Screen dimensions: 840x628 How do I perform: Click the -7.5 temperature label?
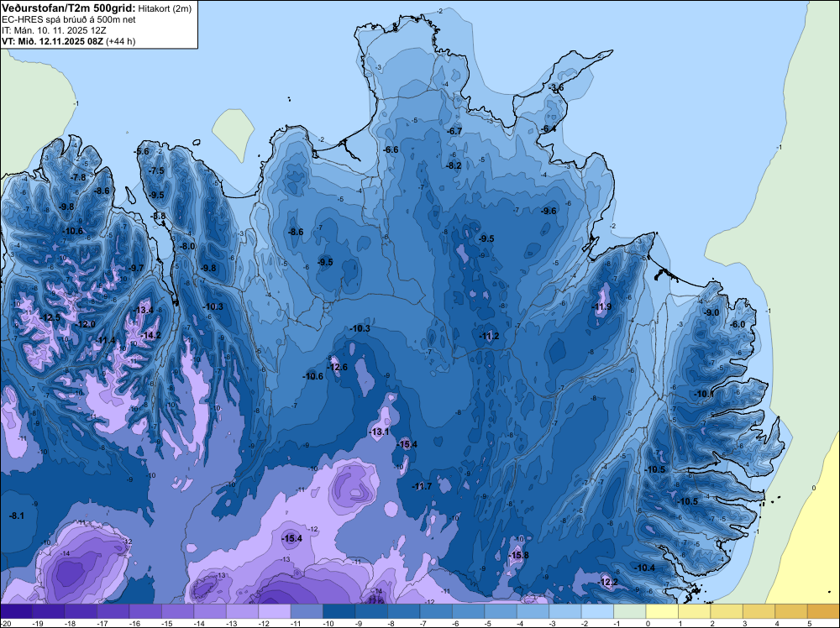point(157,170)
